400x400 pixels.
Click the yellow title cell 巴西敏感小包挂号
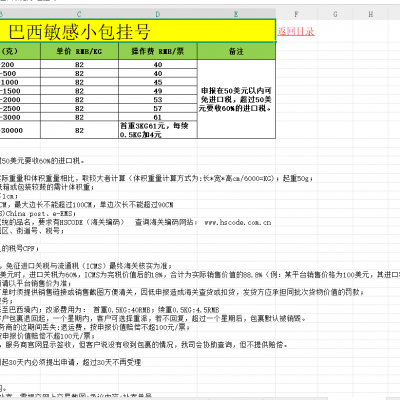point(137,31)
